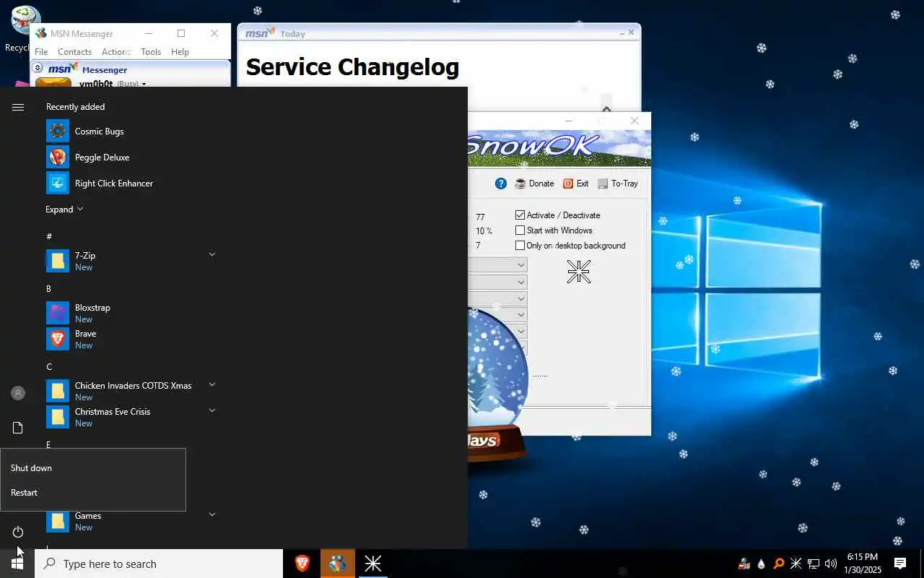
Task: Click the water drop tray icon
Action: (x=761, y=564)
